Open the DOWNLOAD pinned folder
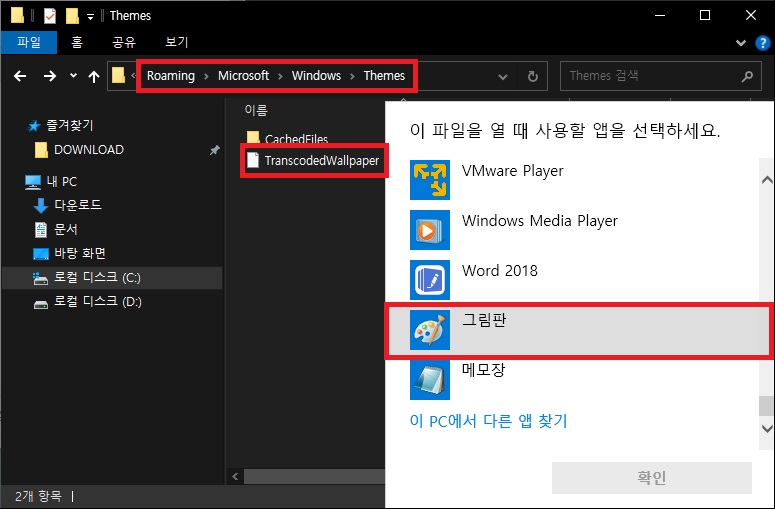The width and height of the screenshot is (775, 509). [88, 150]
